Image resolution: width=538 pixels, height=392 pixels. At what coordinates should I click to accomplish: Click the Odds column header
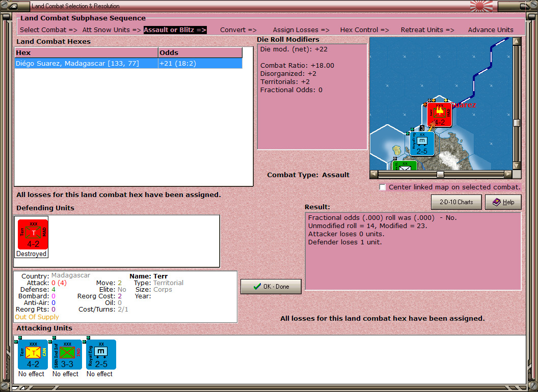click(200, 52)
